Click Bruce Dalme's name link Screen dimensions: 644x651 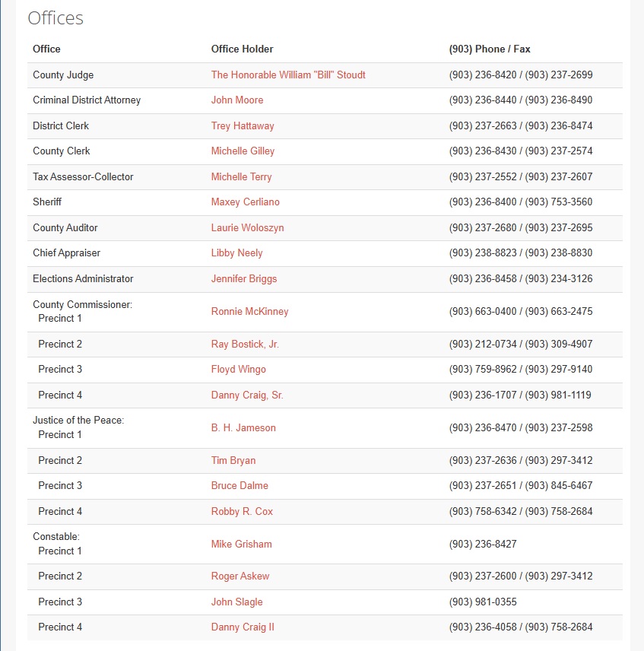240,485
